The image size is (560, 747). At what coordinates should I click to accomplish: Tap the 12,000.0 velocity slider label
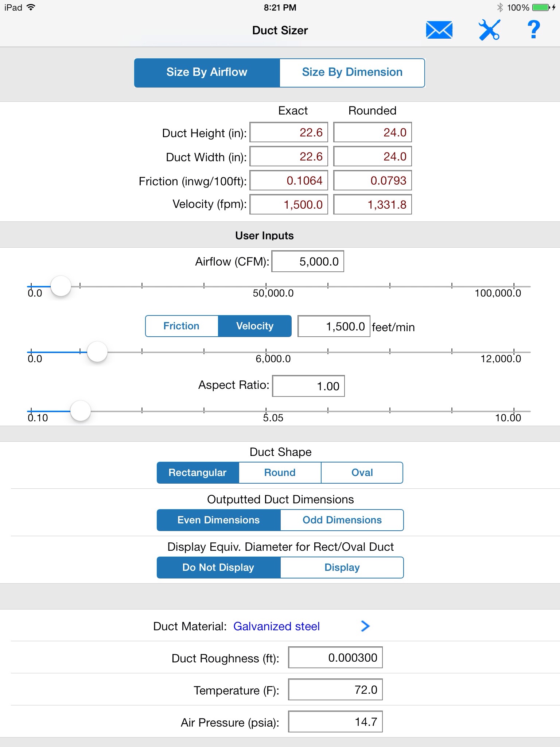[501, 359]
